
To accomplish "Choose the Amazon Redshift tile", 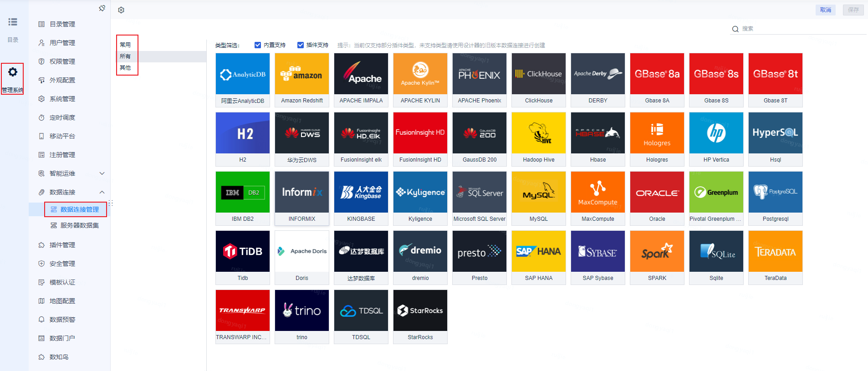I will [302, 80].
